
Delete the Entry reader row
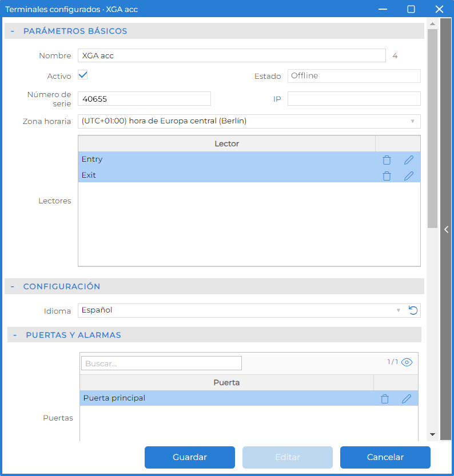pyautogui.click(x=387, y=159)
